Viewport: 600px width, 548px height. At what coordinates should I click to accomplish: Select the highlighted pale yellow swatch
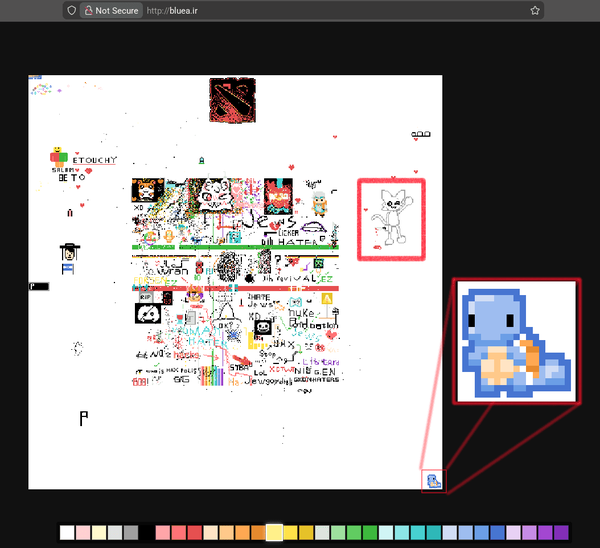pyautogui.click(x=274, y=532)
